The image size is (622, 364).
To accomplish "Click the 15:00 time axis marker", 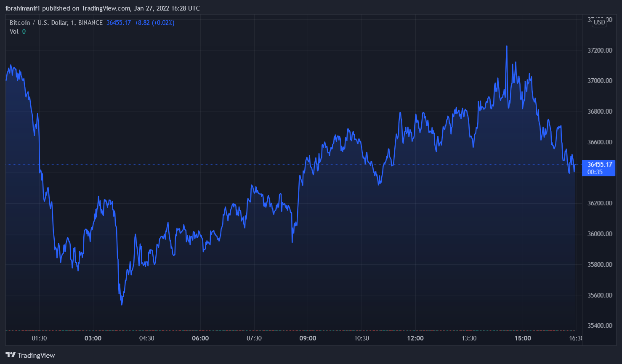I will click(x=522, y=338).
